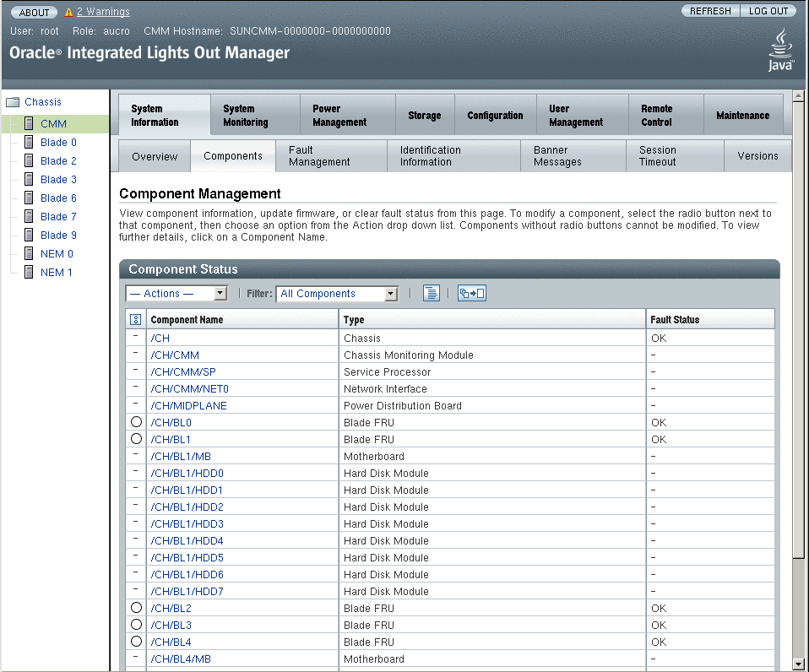Open the All Components filter dropdown
The width and height of the screenshot is (809, 672).
coord(338,294)
